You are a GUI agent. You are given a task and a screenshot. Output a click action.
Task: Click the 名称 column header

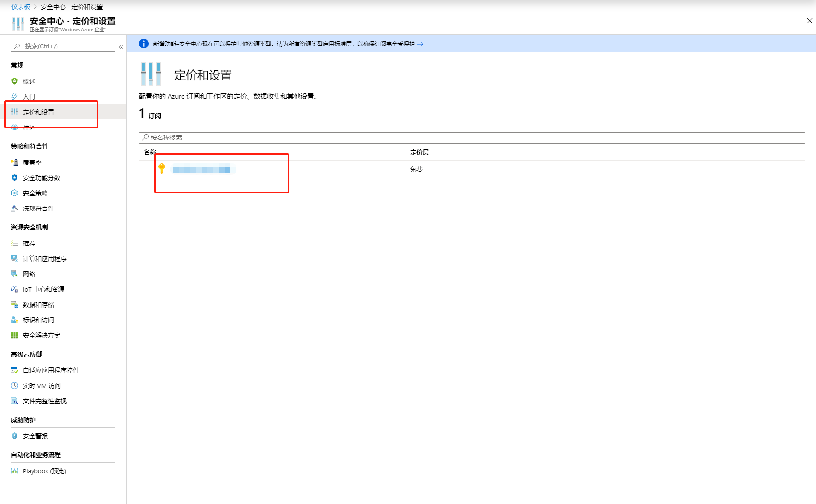pyautogui.click(x=150, y=152)
